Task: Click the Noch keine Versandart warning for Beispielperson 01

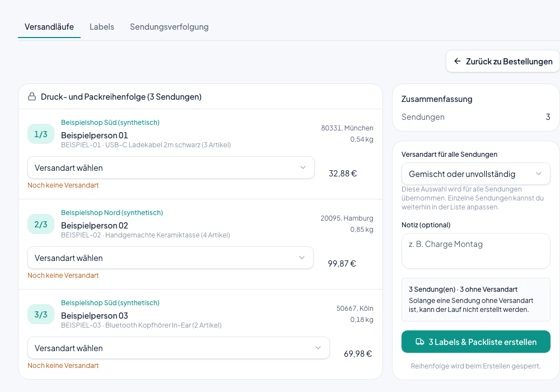Action: pos(63,185)
